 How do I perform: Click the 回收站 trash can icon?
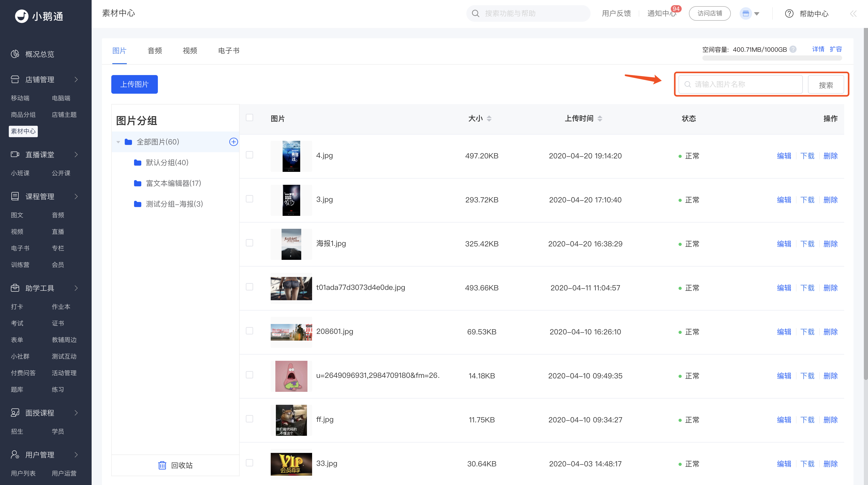[x=162, y=465]
